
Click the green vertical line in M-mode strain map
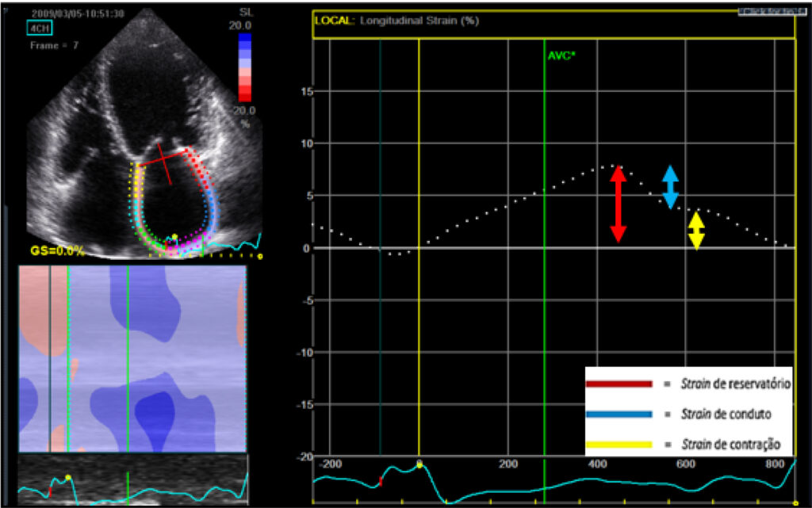(128, 357)
